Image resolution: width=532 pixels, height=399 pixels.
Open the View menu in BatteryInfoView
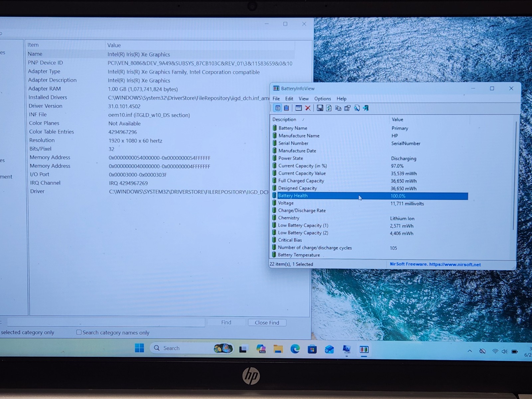304,99
